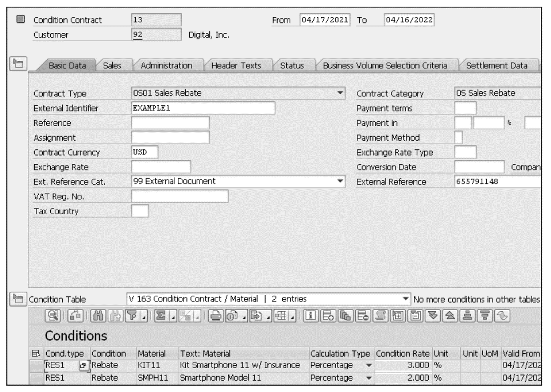Open the Calculation Type dropdown for KIT11
Viewport: 551px width, 392px height.
[369, 365]
